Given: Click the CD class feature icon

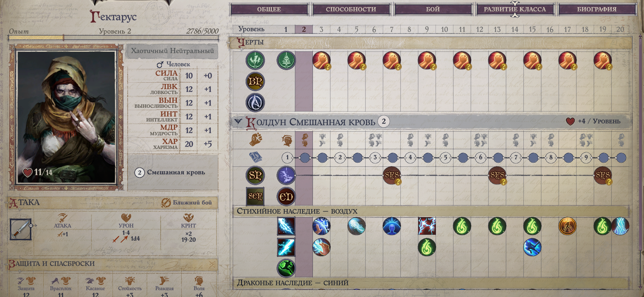Looking at the screenshot, I should pos(286,196).
